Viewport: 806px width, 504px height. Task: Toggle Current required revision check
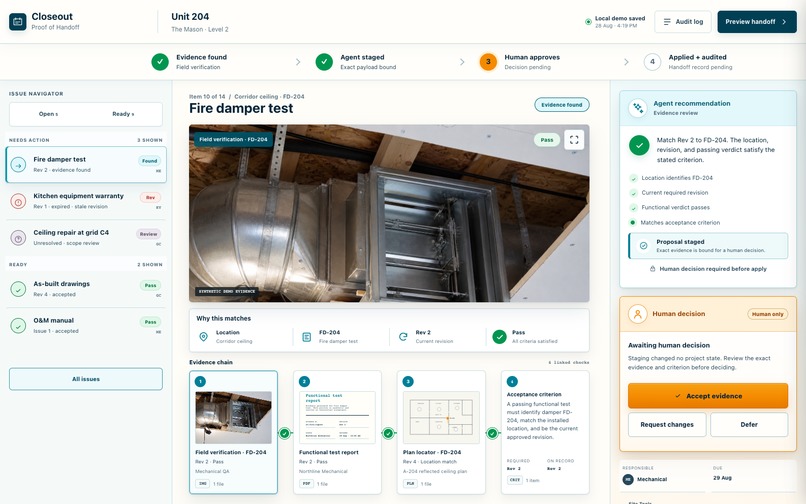click(x=633, y=193)
